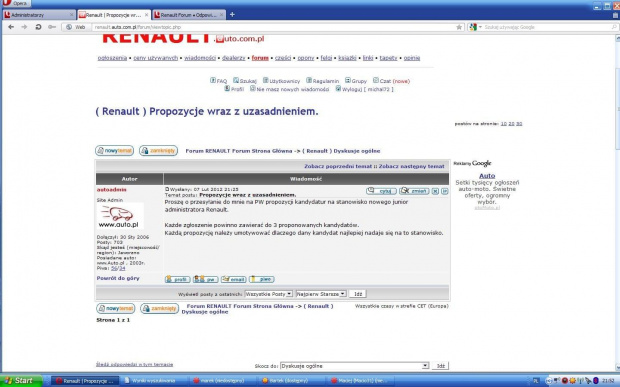Open the ceny używanych link
The height and width of the screenshot is (387, 620).
point(155,58)
